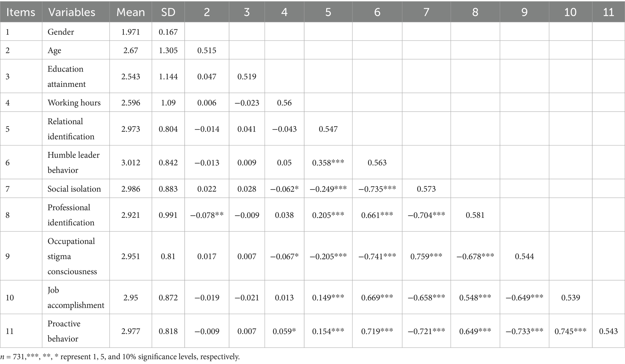Image resolution: width=625 pixels, height=364 pixels.
Task: Click the Education attainment cell
Action: (66, 76)
